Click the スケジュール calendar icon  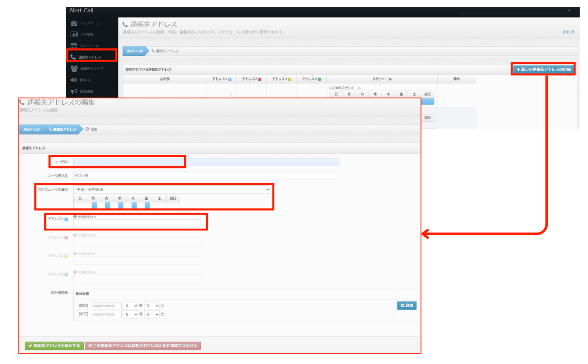[74, 45]
